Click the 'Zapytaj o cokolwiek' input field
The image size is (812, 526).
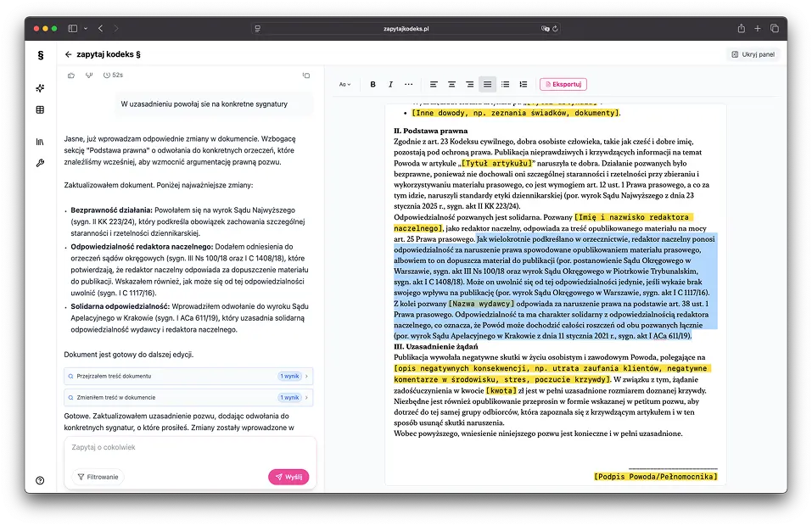pyautogui.click(x=153, y=448)
